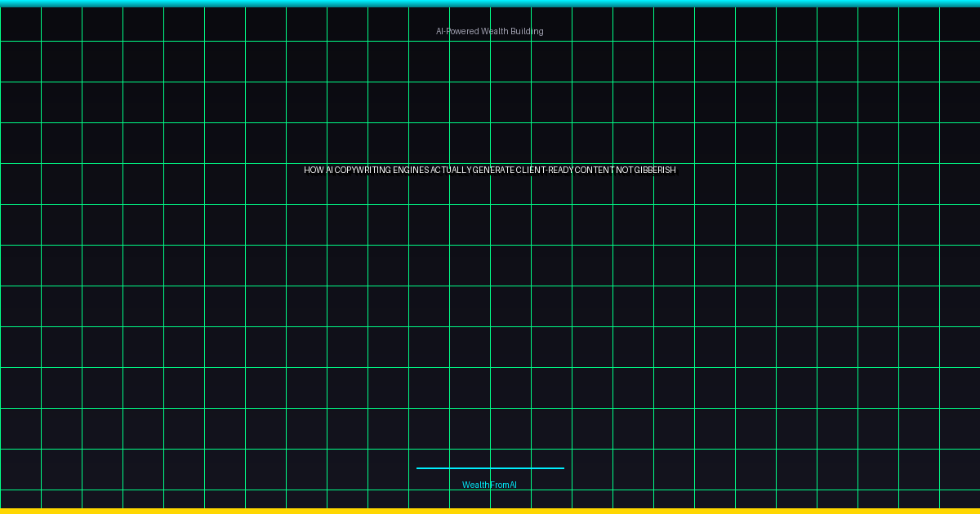Click the cyan bar at the top edge
Screen dimensions: 980x514
click(x=490, y=3)
